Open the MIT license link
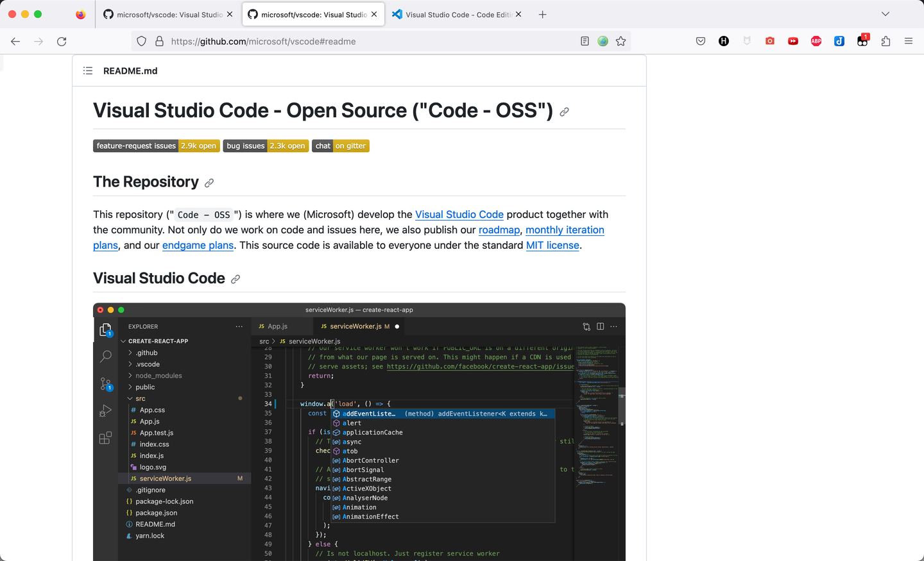 pos(552,245)
